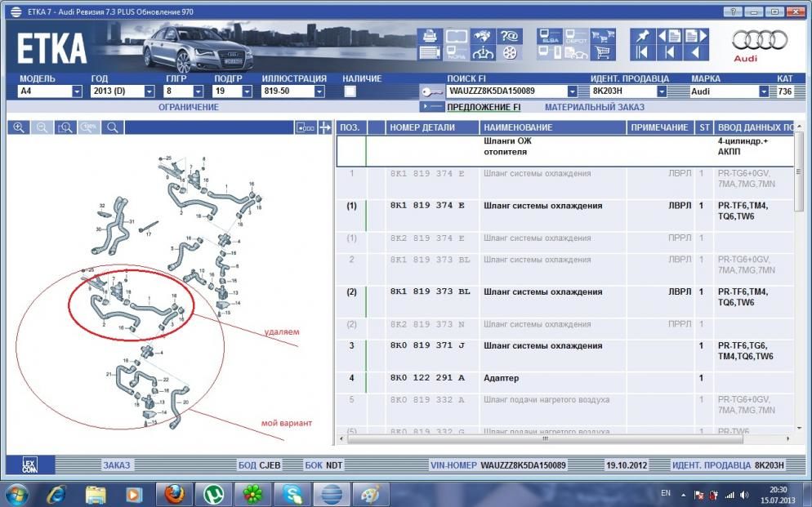Click the previous-group arrow with bar icon

pyautogui.click(x=670, y=53)
